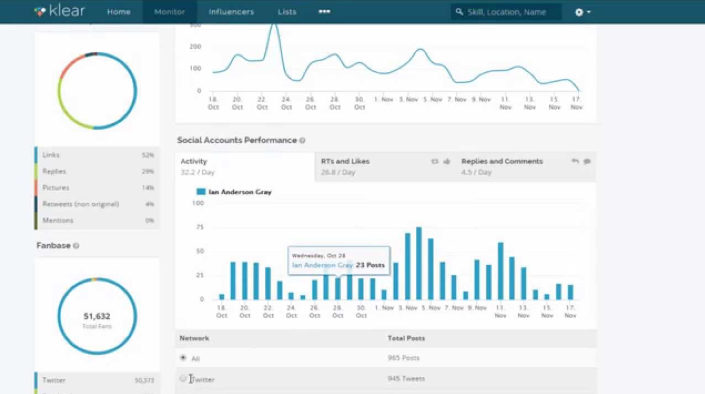Open the three-dots more menu
This screenshot has width=705, height=394.
(x=324, y=12)
